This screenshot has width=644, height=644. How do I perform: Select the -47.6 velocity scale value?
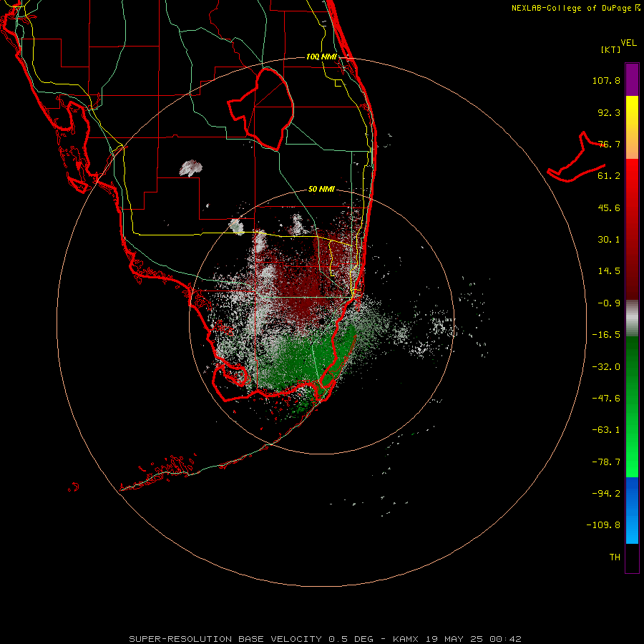[606, 399]
